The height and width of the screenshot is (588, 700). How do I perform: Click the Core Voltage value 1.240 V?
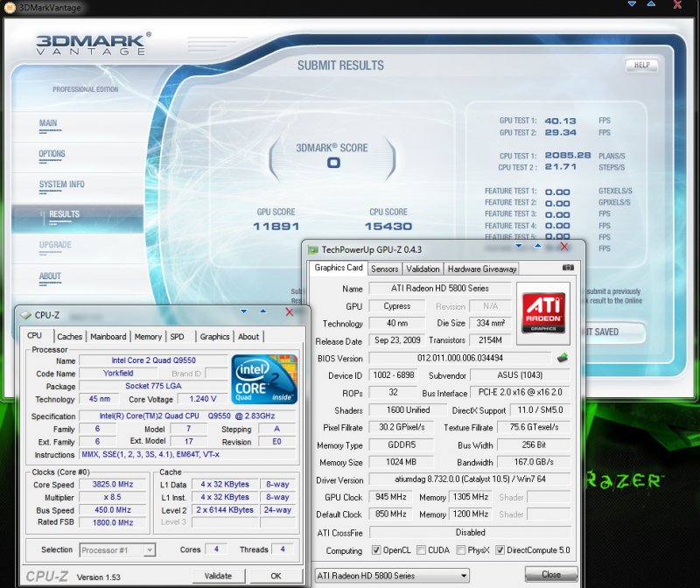pos(202,399)
